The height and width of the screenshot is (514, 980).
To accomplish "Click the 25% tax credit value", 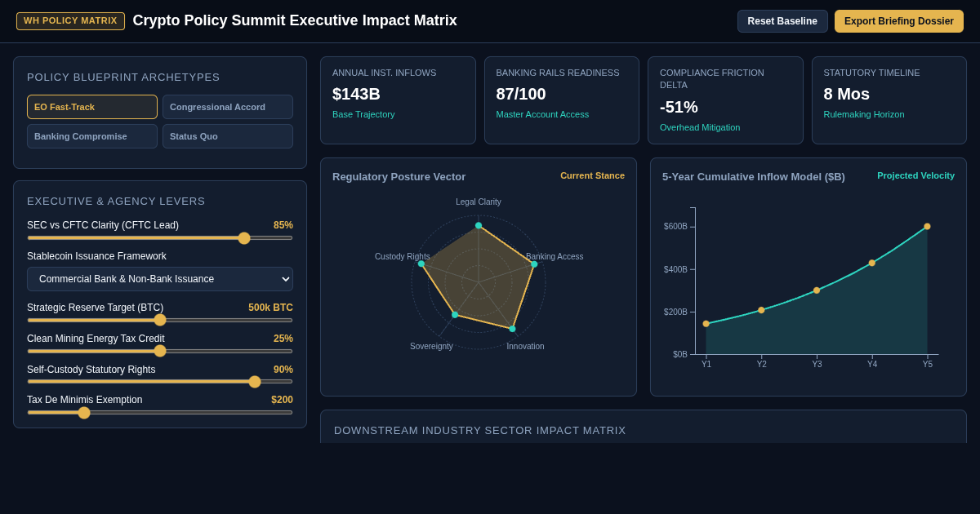I will pos(283,339).
